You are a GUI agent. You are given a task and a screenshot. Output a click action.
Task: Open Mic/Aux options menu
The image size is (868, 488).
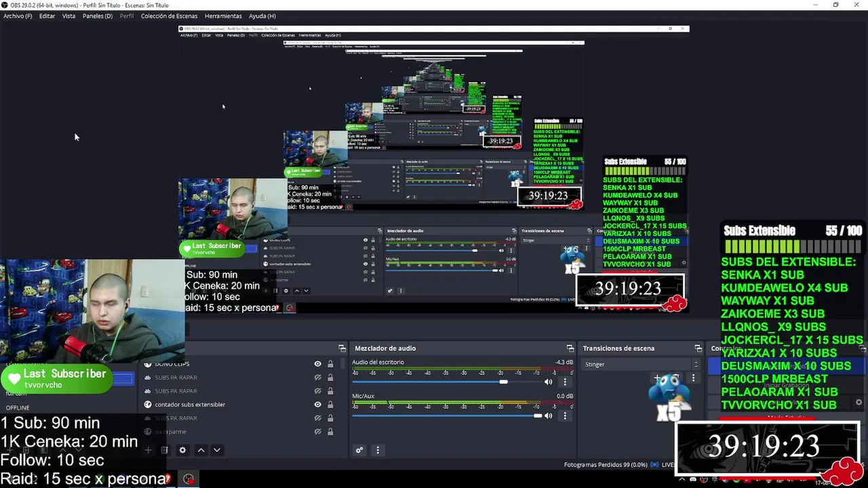(x=565, y=415)
